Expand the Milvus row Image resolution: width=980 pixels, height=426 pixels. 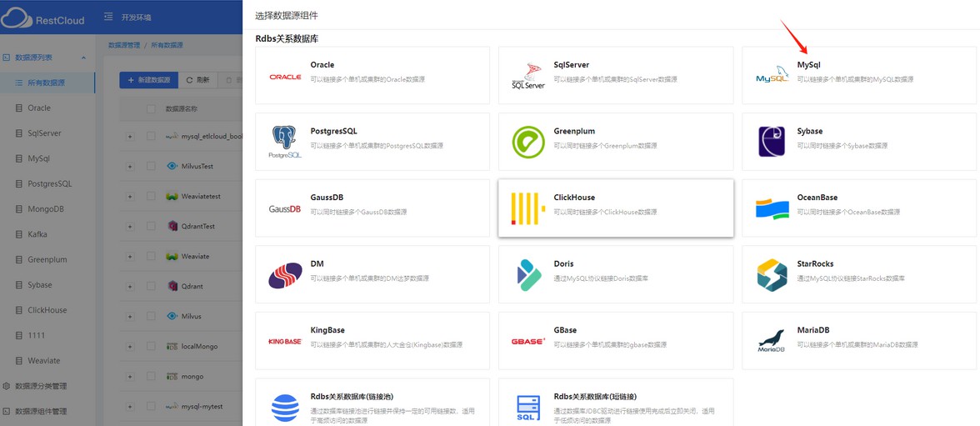[130, 317]
